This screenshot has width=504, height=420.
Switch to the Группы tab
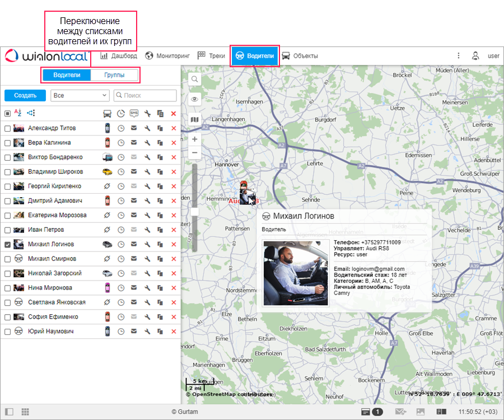click(114, 75)
